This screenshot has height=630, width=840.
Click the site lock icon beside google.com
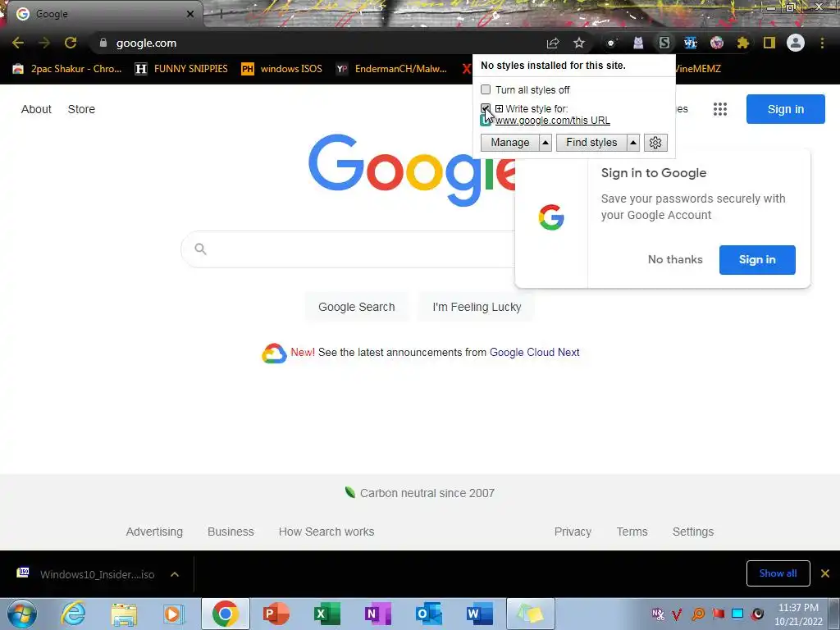(103, 43)
